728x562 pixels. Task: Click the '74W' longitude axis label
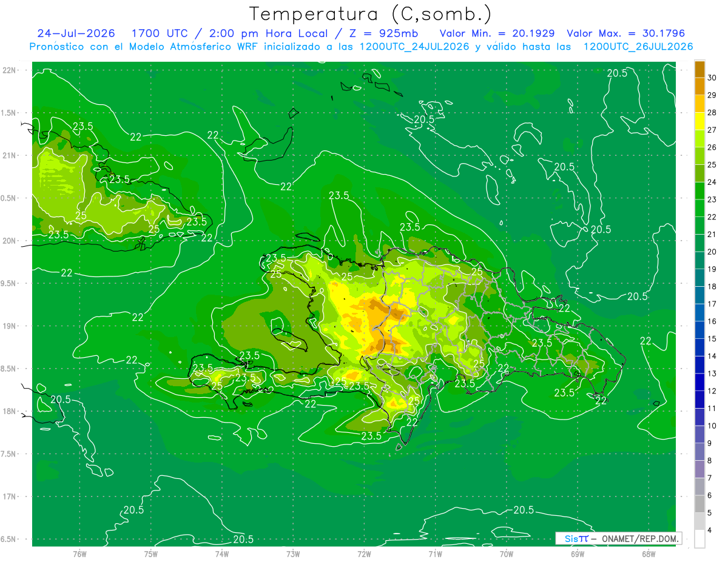tap(221, 554)
